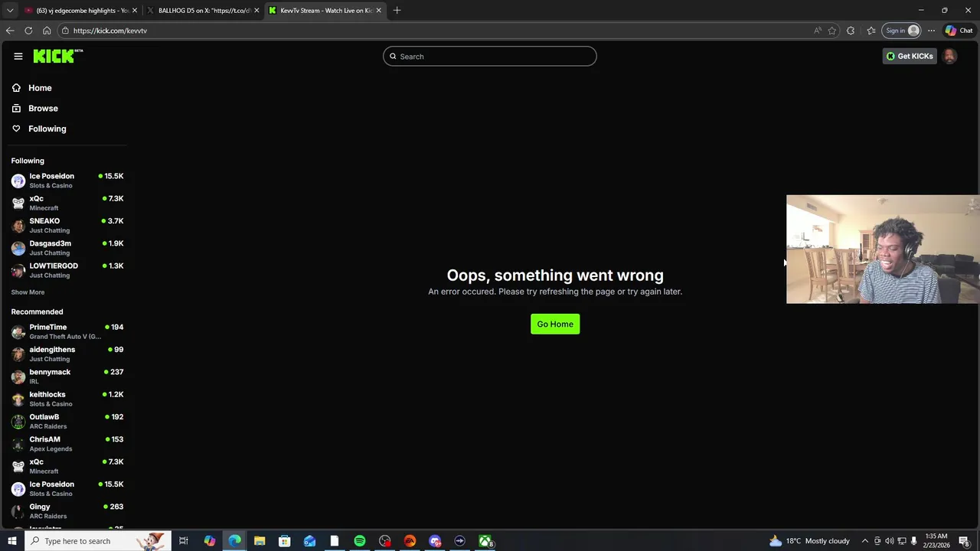Click the browser address bar URL
The width and height of the screenshot is (980, 551).
(110, 31)
